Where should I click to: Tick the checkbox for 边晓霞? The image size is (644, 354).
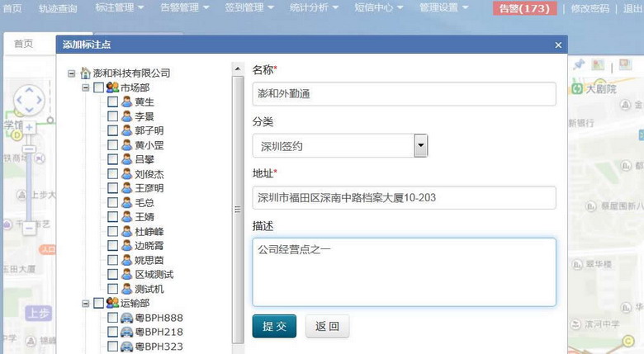pyautogui.click(x=112, y=245)
